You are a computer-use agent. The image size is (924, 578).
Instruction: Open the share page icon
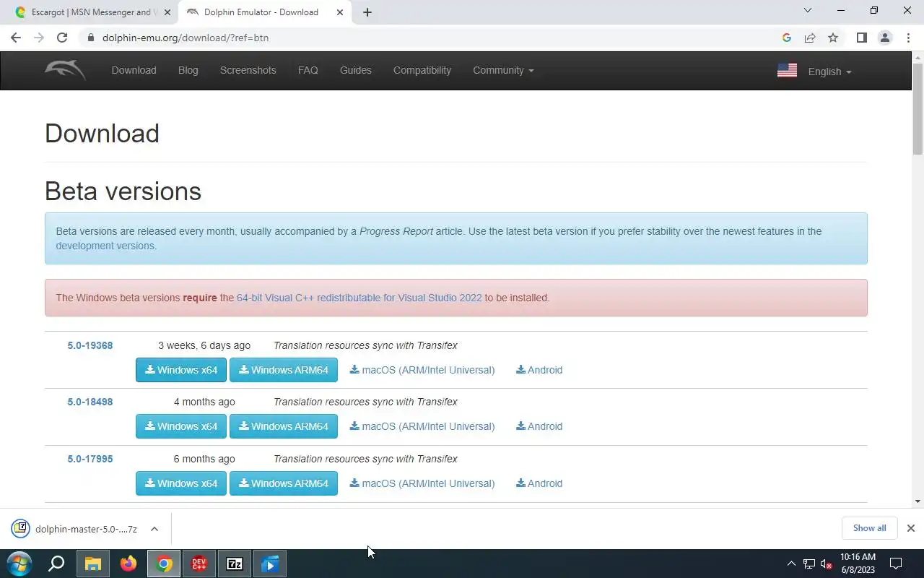click(x=810, y=38)
